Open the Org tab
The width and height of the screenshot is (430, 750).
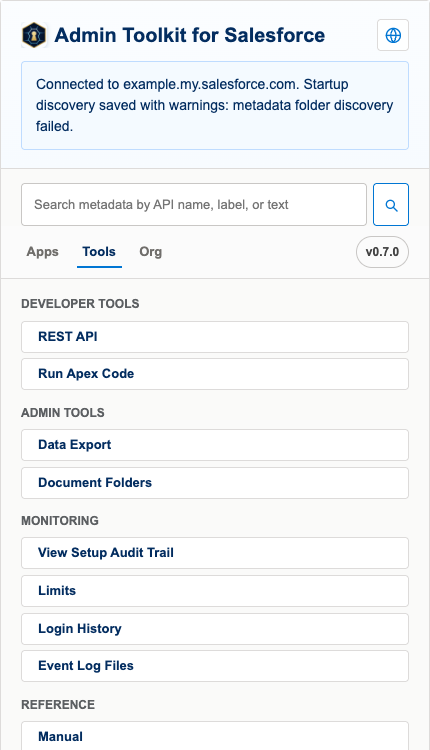click(x=151, y=252)
